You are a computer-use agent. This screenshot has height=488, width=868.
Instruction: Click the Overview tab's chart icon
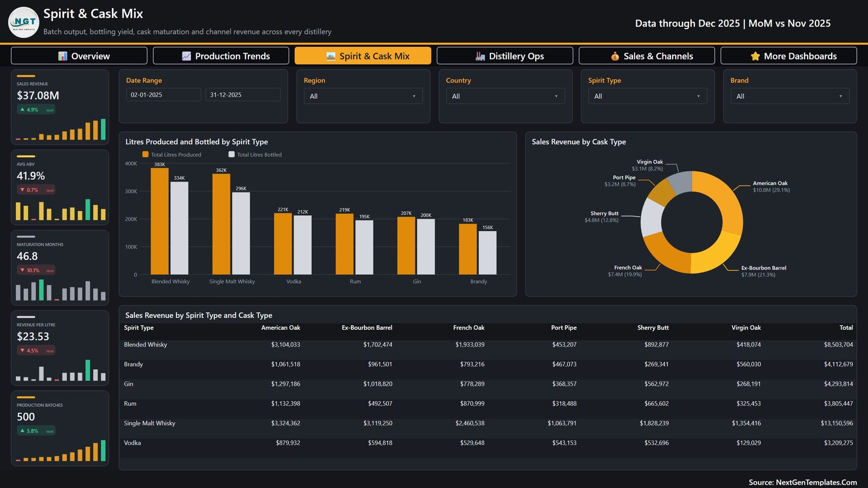click(63, 56)
